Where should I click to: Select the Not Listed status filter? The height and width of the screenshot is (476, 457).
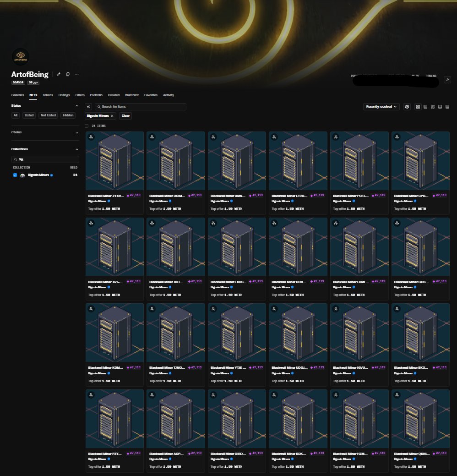coord(48,115)
